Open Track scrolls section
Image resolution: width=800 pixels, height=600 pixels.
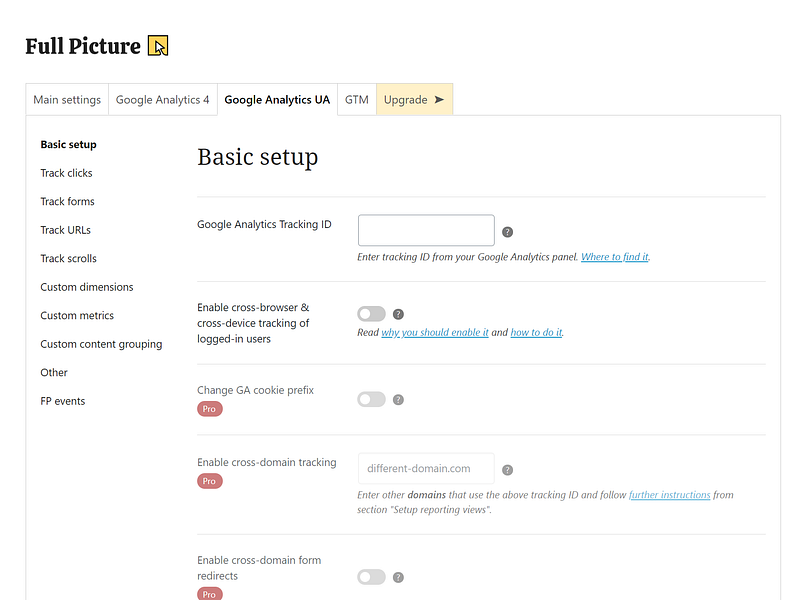pos(68,259)
